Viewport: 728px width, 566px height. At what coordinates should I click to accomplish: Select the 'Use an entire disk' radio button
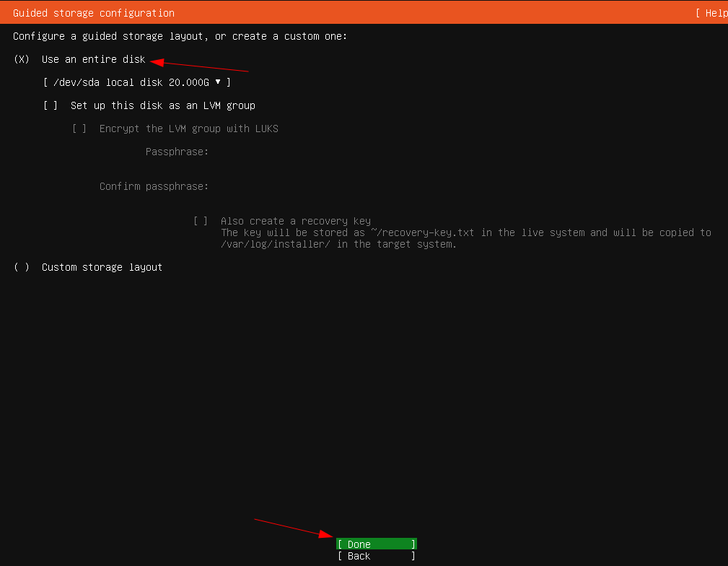tap(22, 59)
